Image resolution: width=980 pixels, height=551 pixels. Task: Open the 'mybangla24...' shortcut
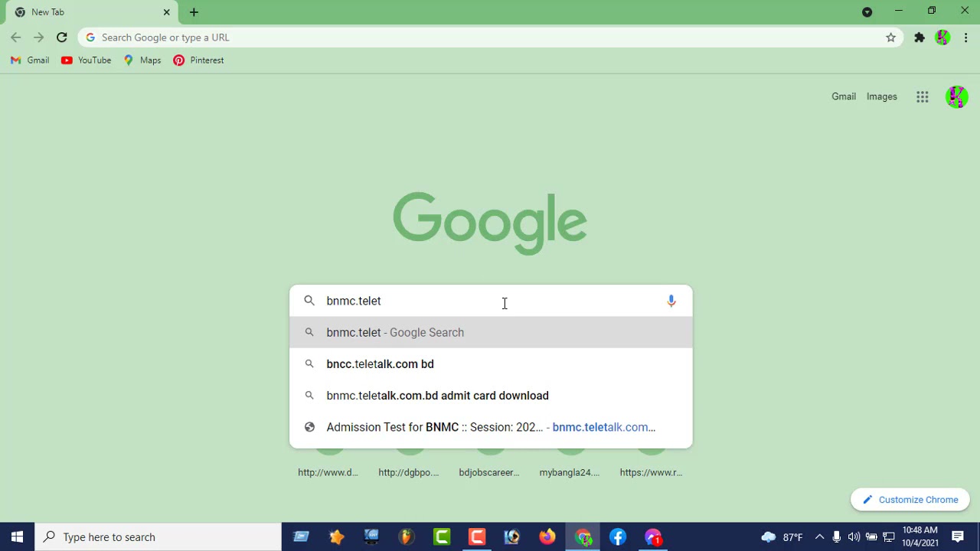[570, 472]
